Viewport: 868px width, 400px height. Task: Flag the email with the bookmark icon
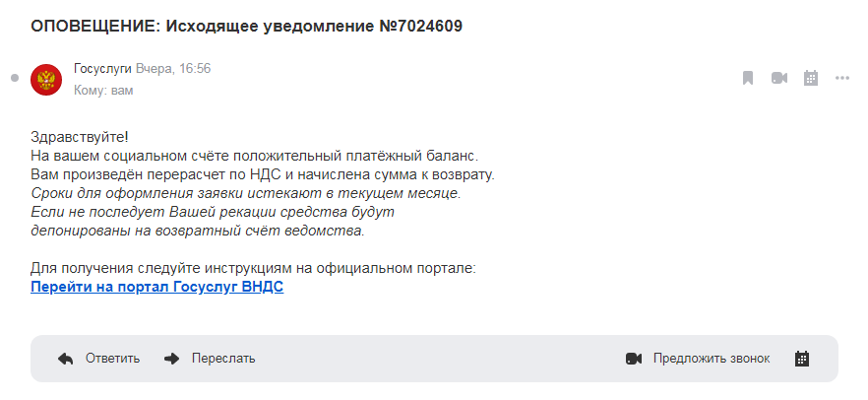[748, 78]
